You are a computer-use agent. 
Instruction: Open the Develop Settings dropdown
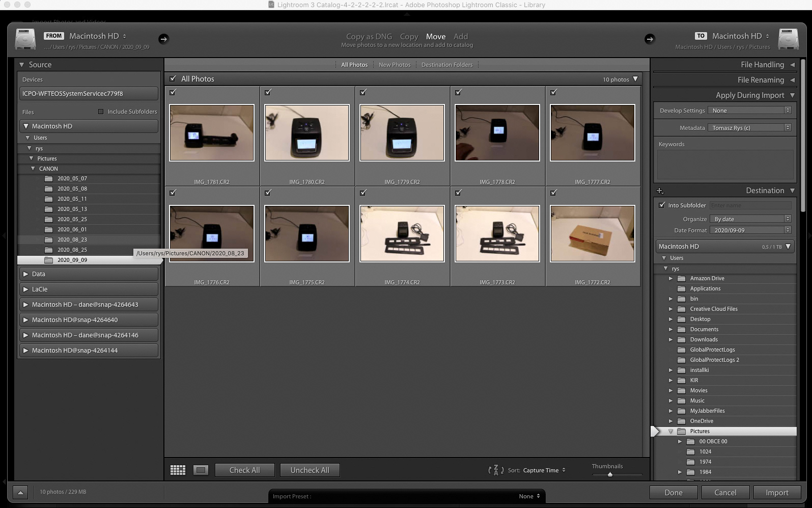point(750,111)
